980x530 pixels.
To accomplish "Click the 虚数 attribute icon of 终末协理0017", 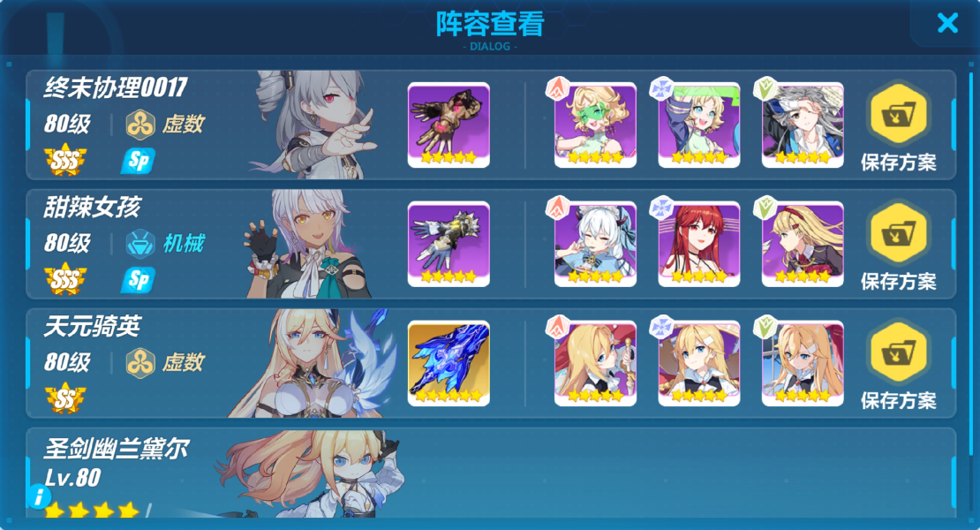I will click(x=140, y=125).
